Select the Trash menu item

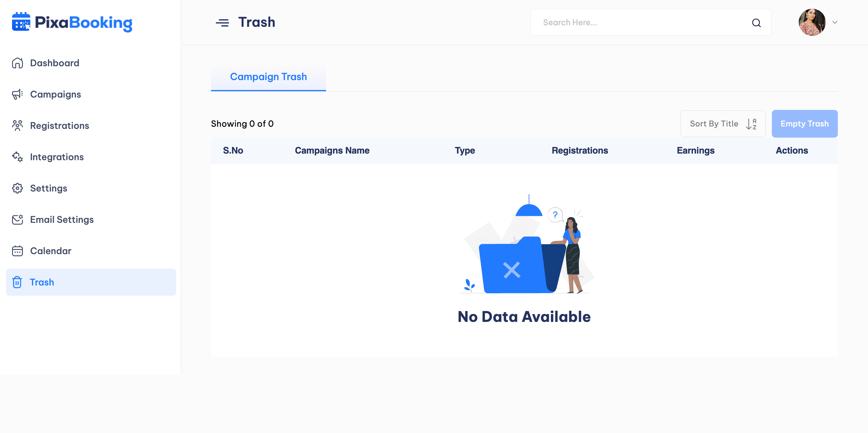(91, 282)
